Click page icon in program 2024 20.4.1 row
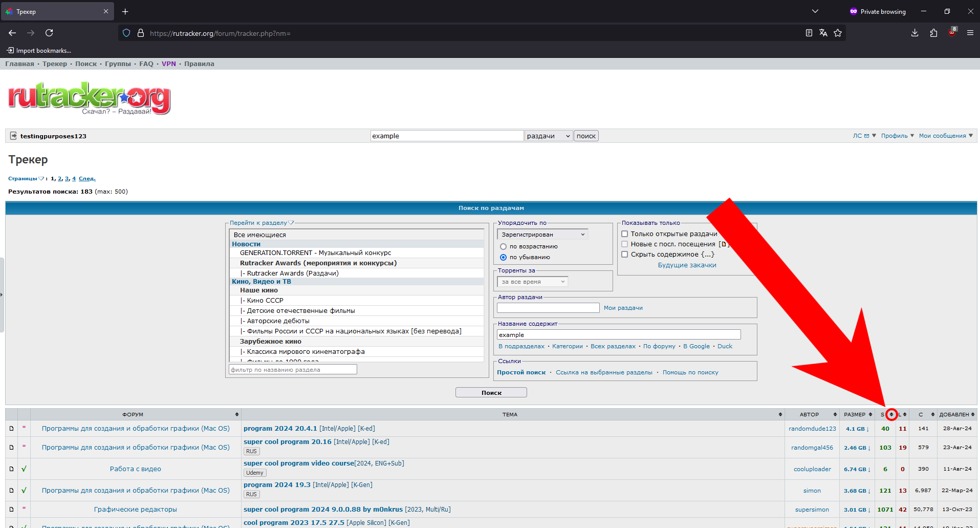 11,429
